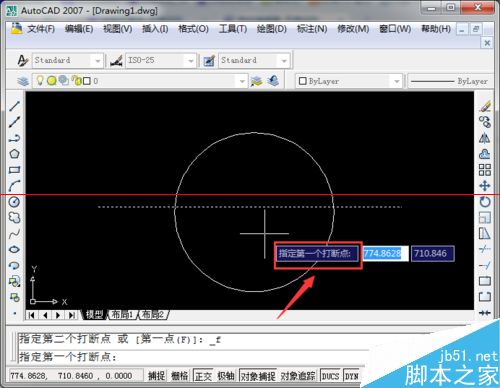Select the Move tool
Viewport: 500px width, 388px height.
click(485, 186)
